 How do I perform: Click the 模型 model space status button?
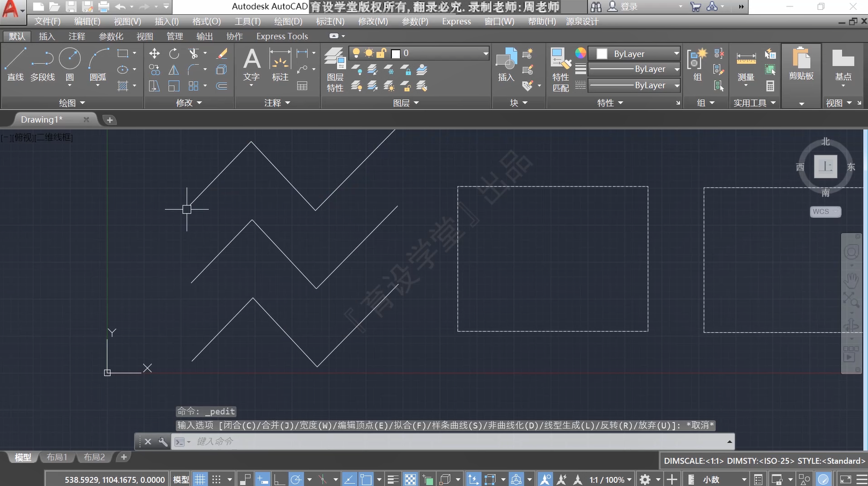[x=181, y=479]
